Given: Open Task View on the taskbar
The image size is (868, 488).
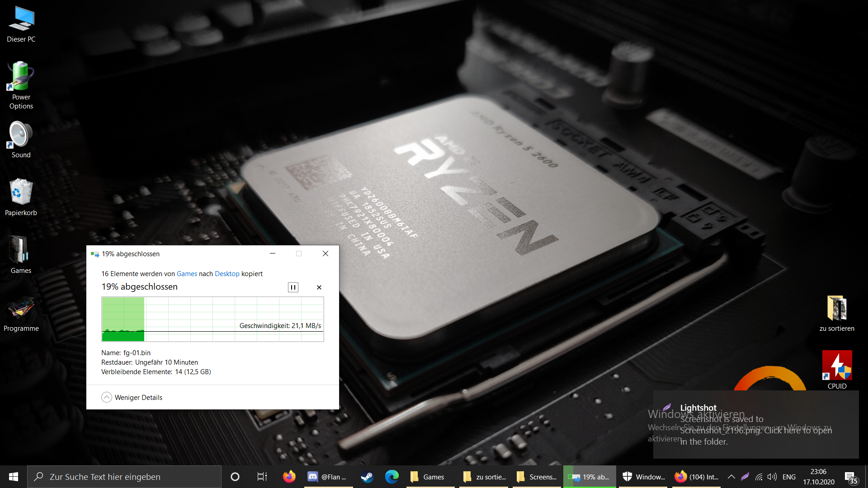Looking at the screenshot, I should 262,477.
